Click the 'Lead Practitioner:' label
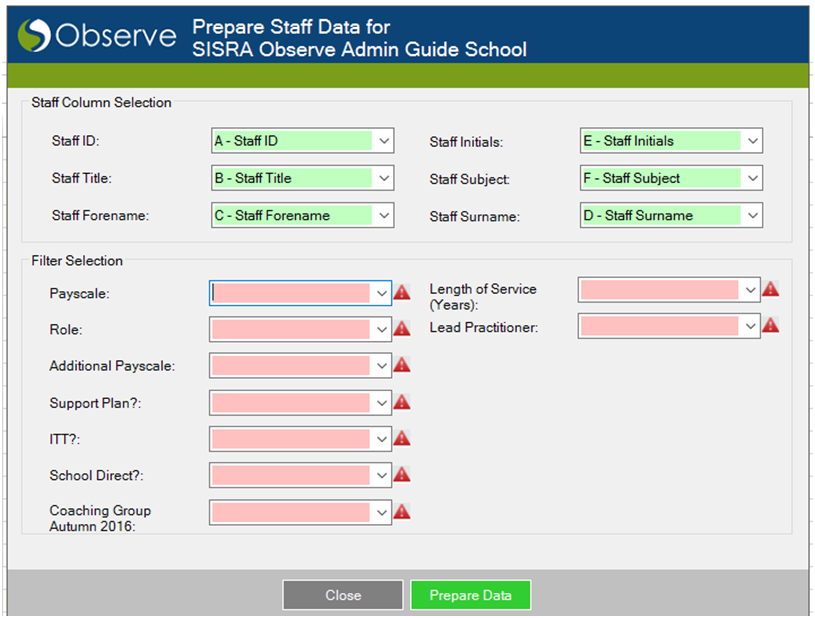Screen dimensions: 815x618 pyautogui.click(x=484, y=327)
